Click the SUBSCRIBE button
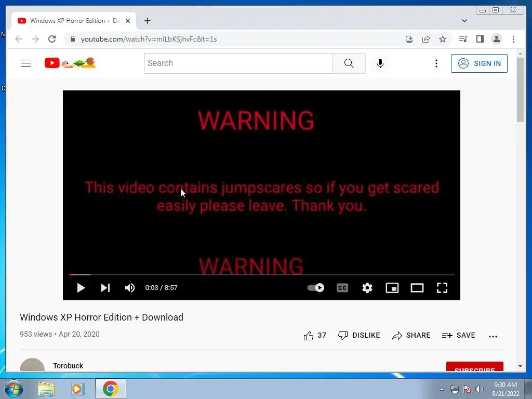 [x=475, y=367]
